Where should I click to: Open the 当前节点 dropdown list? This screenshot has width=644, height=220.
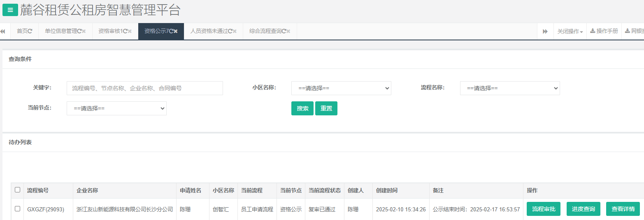(116, 108)
